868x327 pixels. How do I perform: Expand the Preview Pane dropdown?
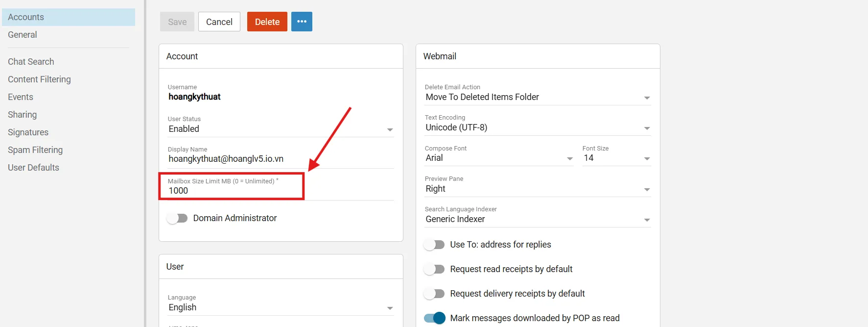tap(537, 189)
